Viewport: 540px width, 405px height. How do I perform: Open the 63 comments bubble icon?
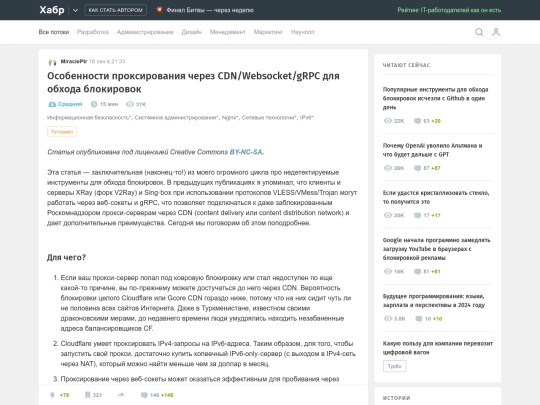[417, 121]
